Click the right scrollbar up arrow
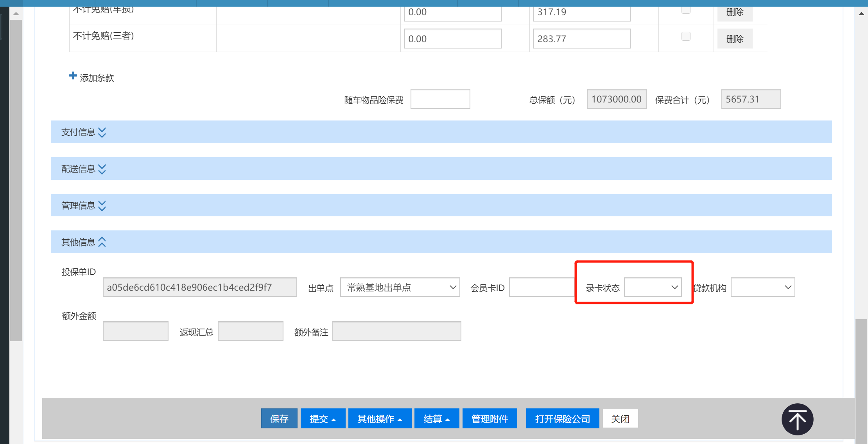868x444 pixels. (x=861, y=14)
